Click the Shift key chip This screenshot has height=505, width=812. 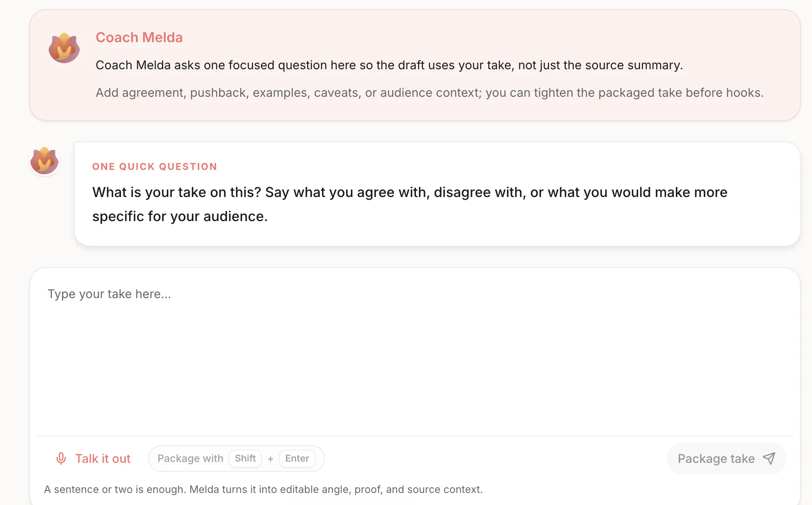245,459
